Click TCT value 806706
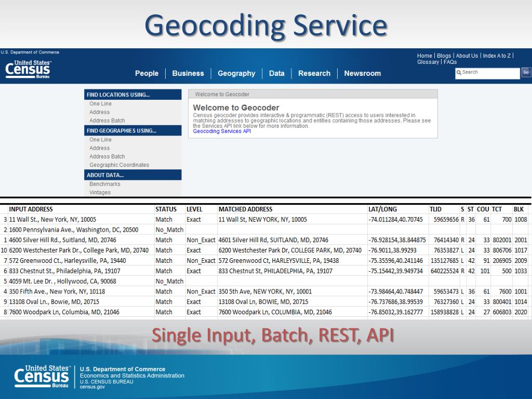Screen dimensions: 532x399 (x=502, y=250)
